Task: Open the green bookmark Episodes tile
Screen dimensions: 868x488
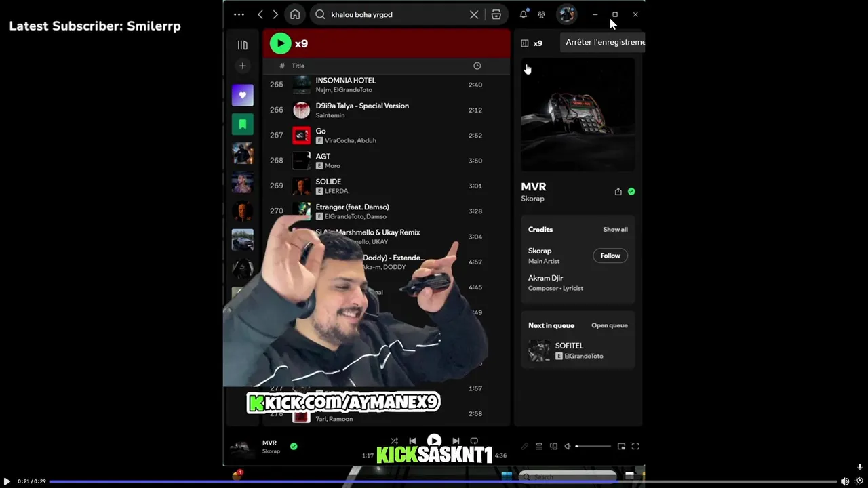Action: click(x=243, y=124)
